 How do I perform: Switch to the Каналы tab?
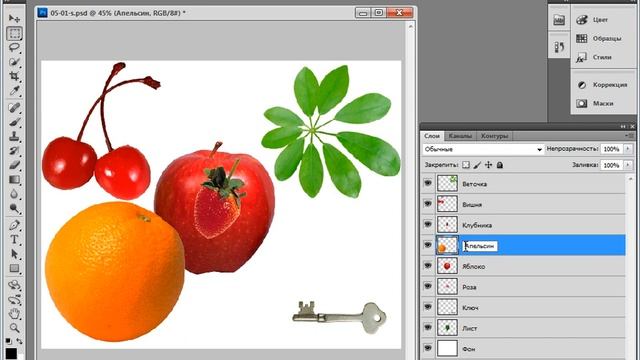460,136
